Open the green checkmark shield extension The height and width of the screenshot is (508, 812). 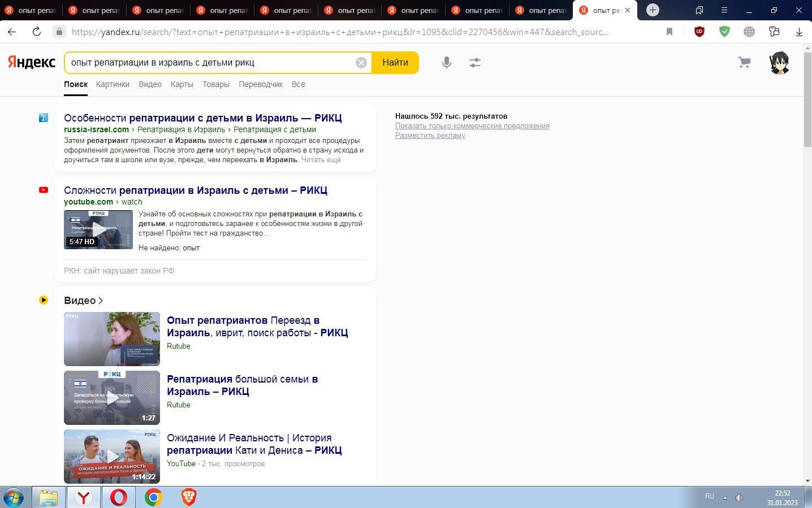pos(724,32)
